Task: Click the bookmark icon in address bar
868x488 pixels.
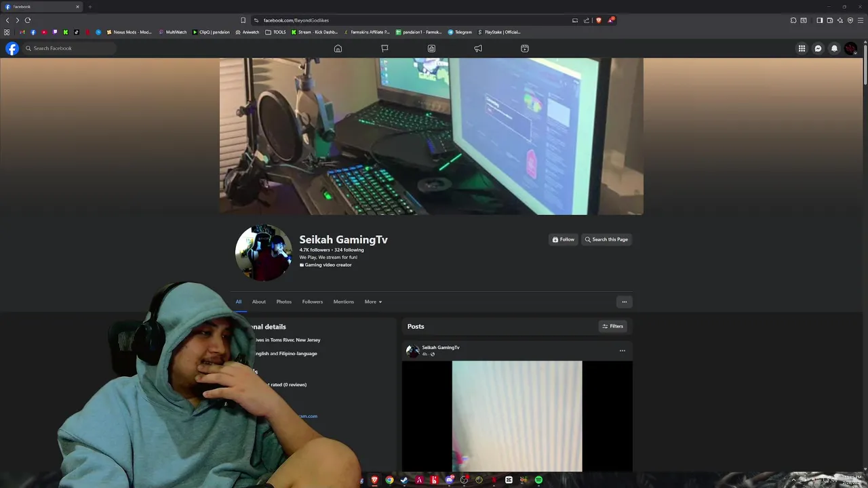Action: click(x=243, y=20)
